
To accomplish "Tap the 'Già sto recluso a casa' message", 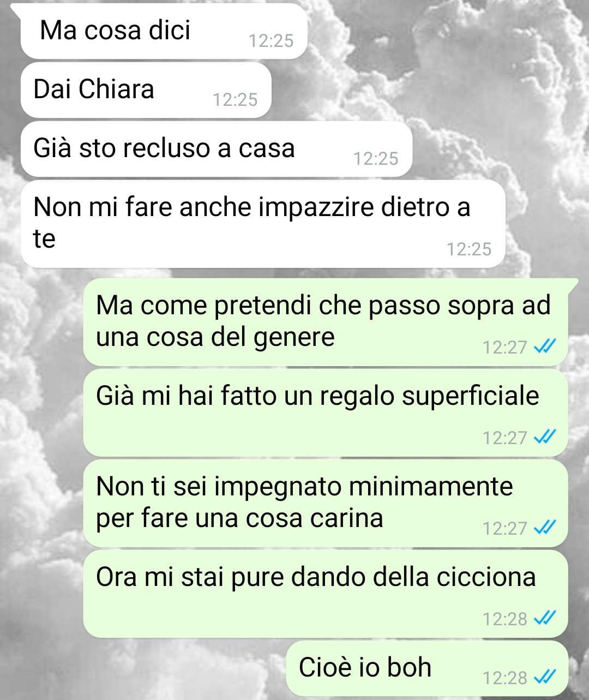I will coord(216,149).
